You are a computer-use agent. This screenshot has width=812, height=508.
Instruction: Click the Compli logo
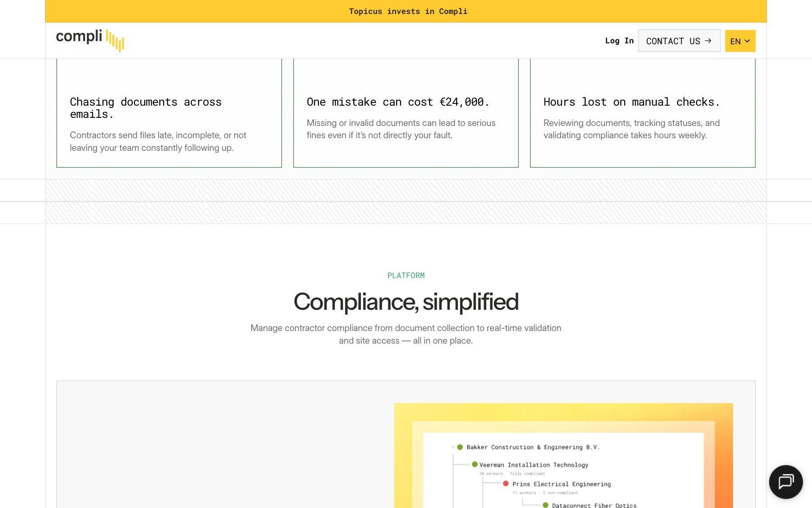click(x=90, y=40)
